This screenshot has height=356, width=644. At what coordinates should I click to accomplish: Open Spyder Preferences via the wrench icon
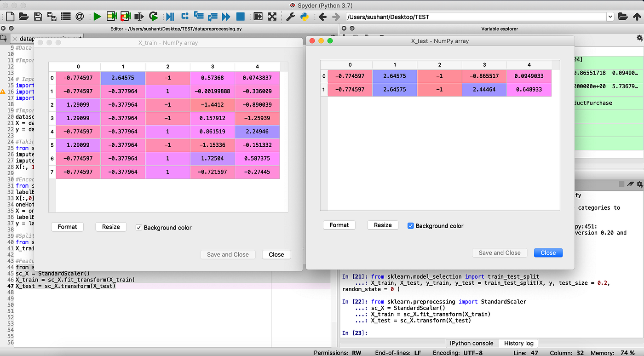coord(292,16)
